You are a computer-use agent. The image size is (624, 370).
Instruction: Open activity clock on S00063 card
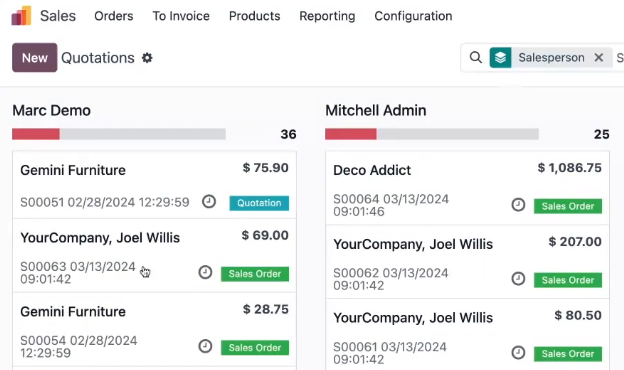click(x=205, y=273)
